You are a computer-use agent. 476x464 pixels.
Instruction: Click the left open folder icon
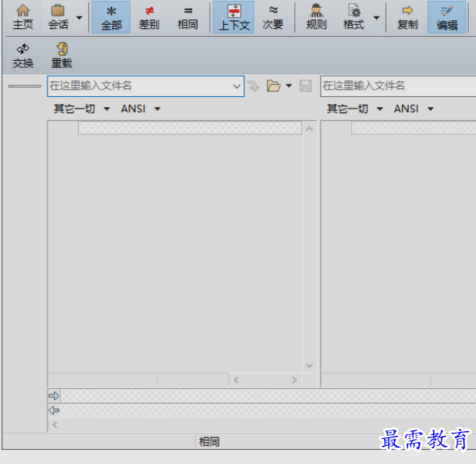pos(274,86)
